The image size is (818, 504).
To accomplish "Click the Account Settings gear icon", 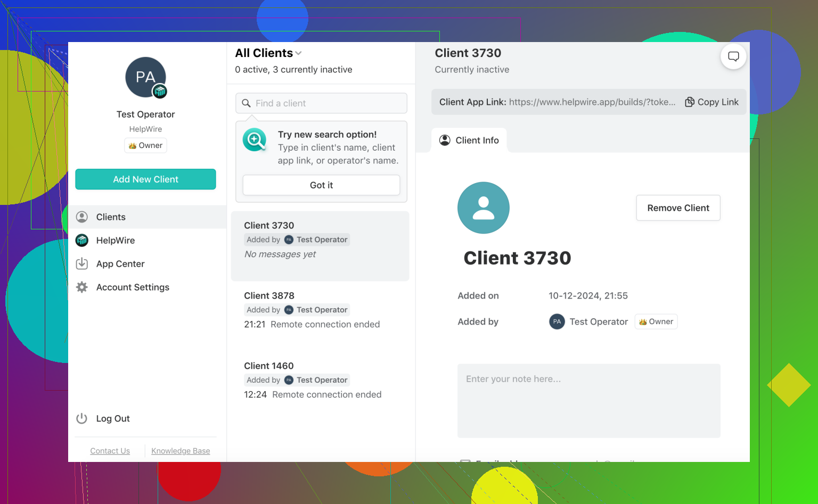I will click(x=82, y=287).
